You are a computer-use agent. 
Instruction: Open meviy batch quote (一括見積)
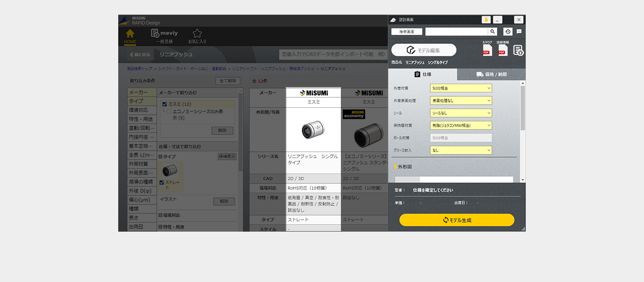pos(164,36)
